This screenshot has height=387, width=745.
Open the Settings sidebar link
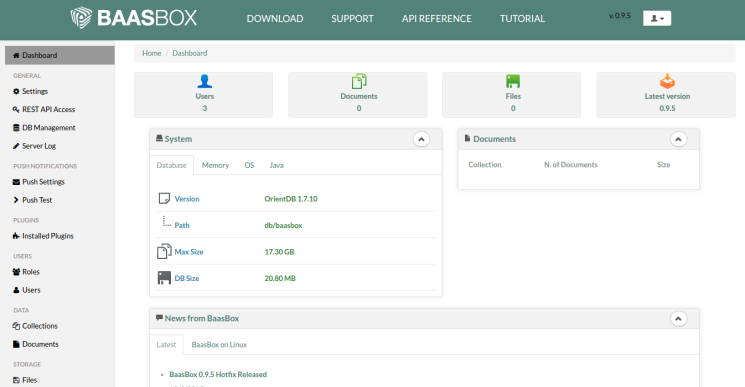coord(35,91)
